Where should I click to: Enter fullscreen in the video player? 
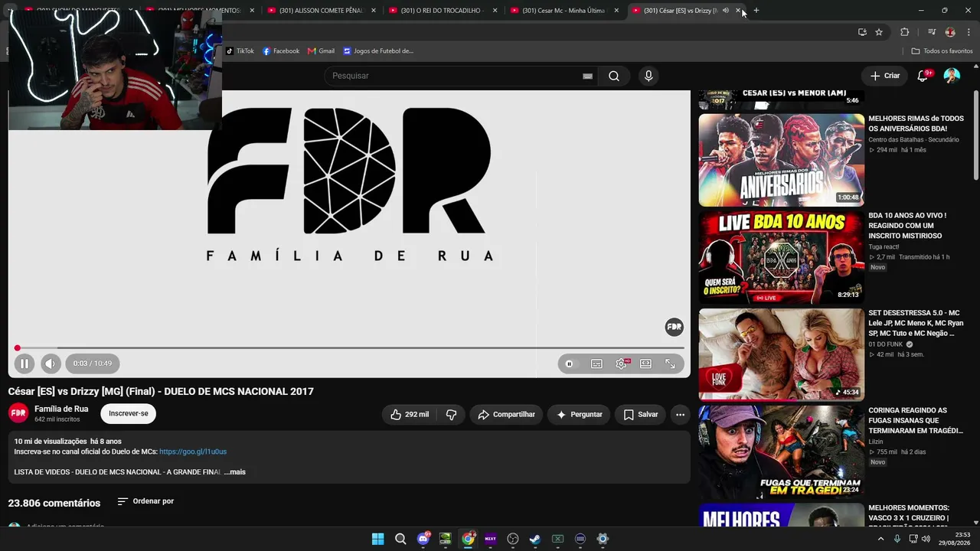[670, 364]
